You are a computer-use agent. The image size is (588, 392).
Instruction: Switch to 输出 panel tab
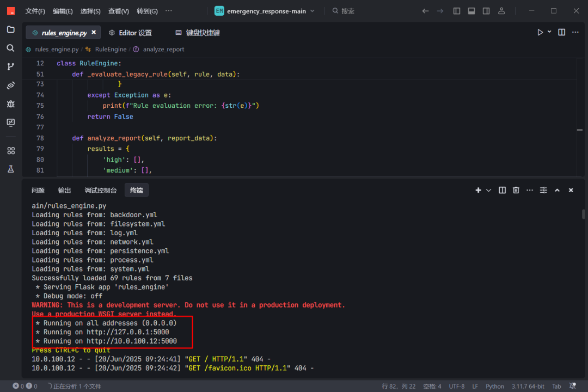pyautogui.click(x=64, y=191)
